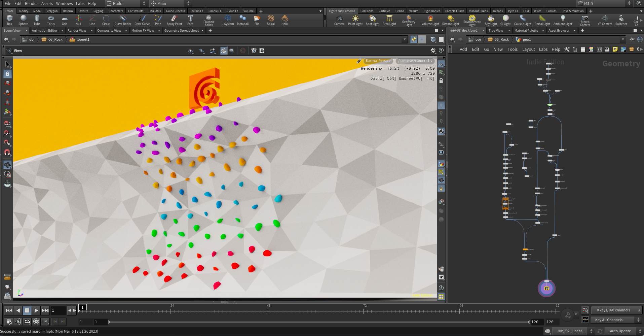Click the lopnet1 path segment
Screen dimensions: 644x336
80,39
